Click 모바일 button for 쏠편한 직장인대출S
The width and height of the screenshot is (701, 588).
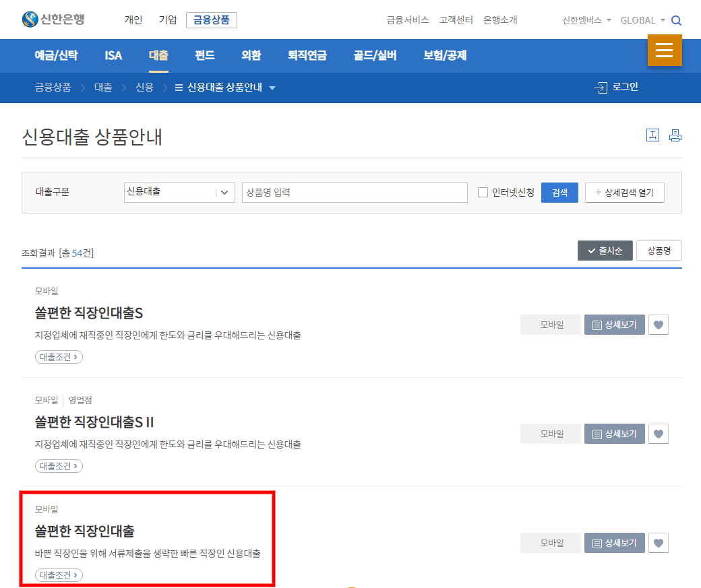click(551, 325)
